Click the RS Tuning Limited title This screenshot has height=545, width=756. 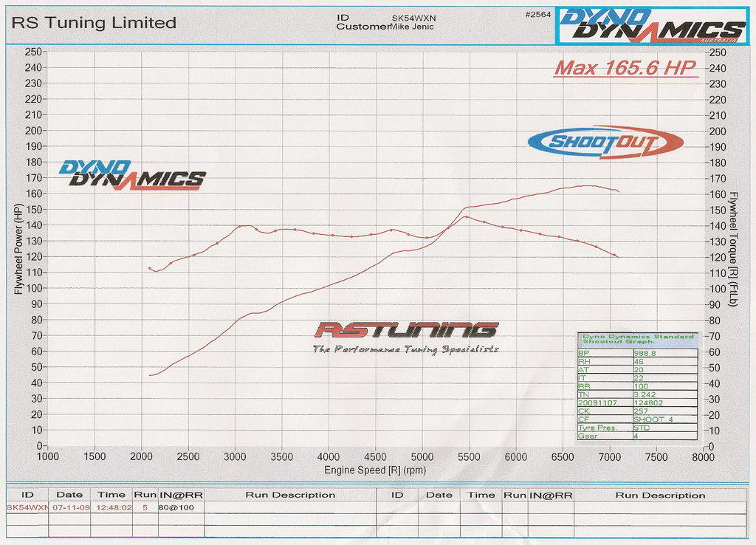click(x=94, y=23)
